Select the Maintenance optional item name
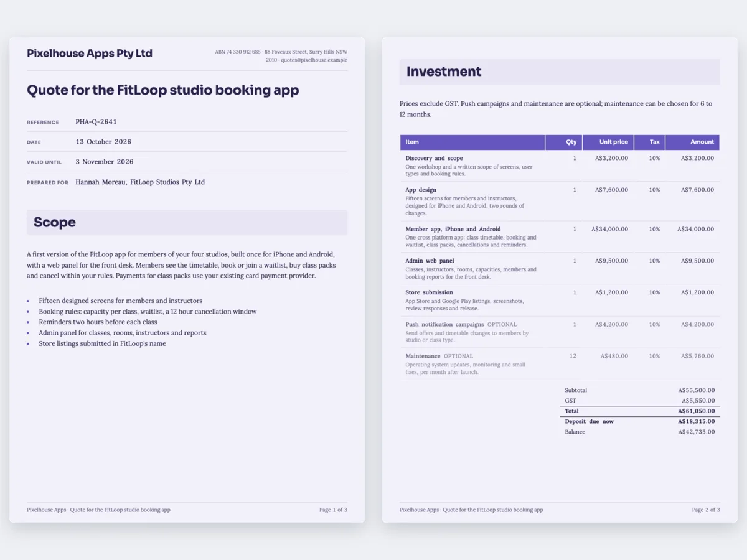The height and width of the screenshot is (560, 747). [439, 356]
